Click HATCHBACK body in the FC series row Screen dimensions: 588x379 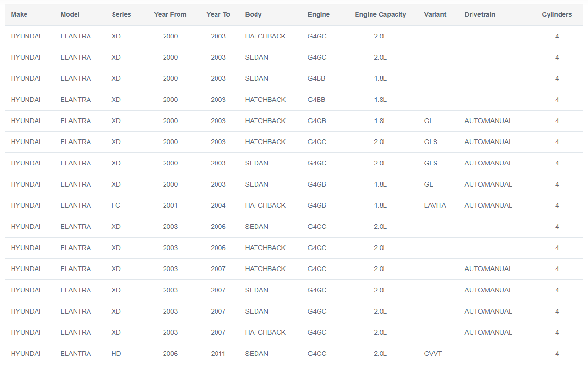[266, 205]
